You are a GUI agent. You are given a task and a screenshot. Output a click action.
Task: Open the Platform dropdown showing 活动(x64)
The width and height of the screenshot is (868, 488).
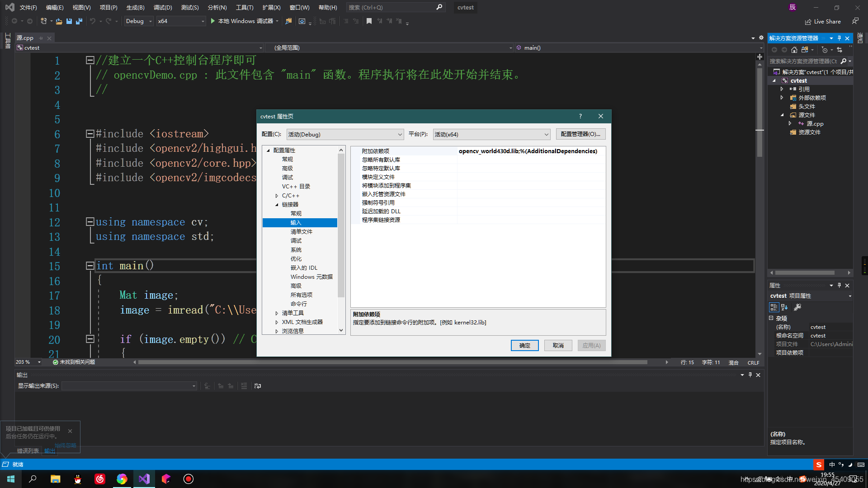pyautogui.click(x=491, y=134)
